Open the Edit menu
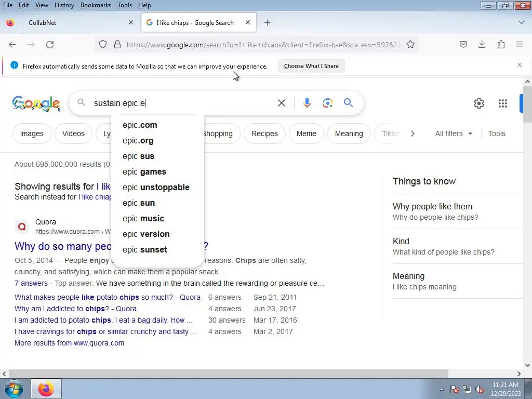Viewport: 532px width, 399px height. 24,5
